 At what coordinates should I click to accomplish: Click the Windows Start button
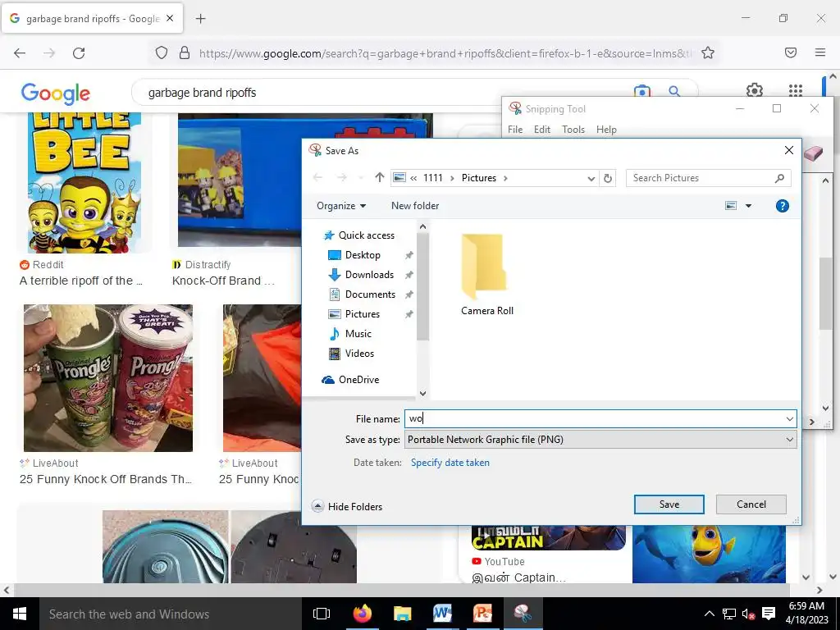(x=20, y=614)
